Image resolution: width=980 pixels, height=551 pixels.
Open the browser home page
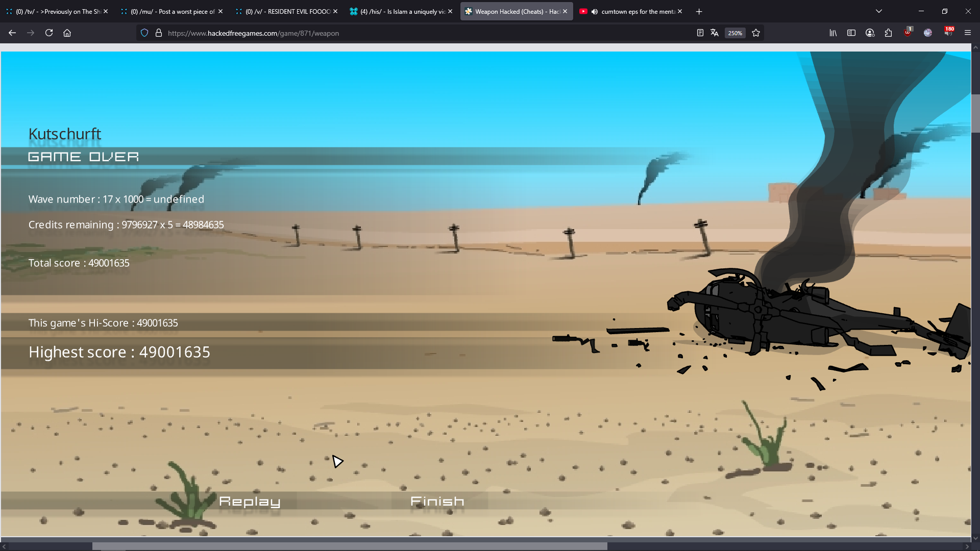tap(67, 33)
